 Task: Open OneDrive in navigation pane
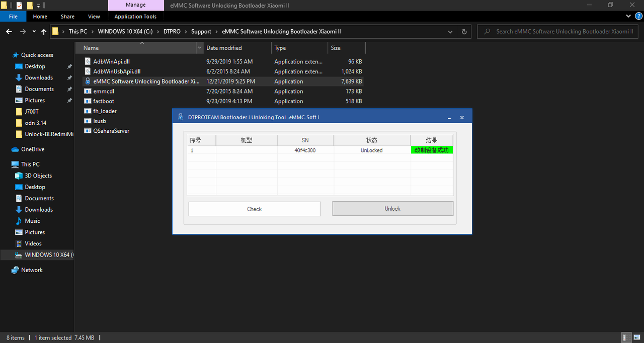[x=33, y=149]
